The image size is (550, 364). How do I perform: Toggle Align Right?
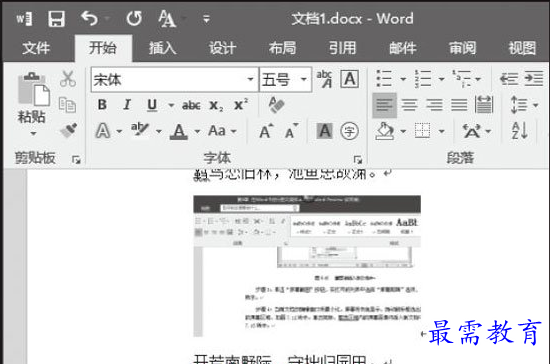pos(434,105)
